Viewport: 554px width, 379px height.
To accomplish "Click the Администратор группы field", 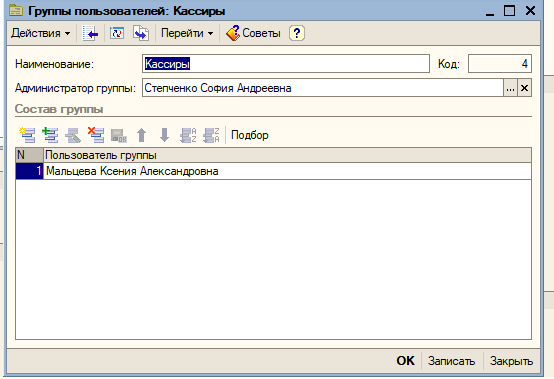I will pyautogui.click(x=323, y=88).
